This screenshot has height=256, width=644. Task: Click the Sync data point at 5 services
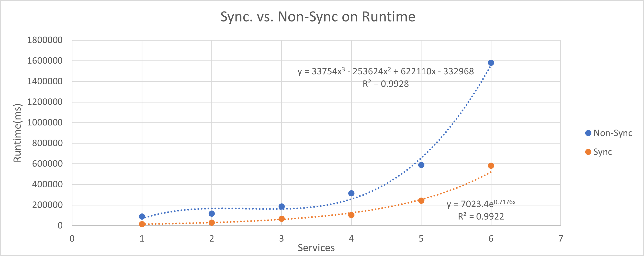pos(421,200)
